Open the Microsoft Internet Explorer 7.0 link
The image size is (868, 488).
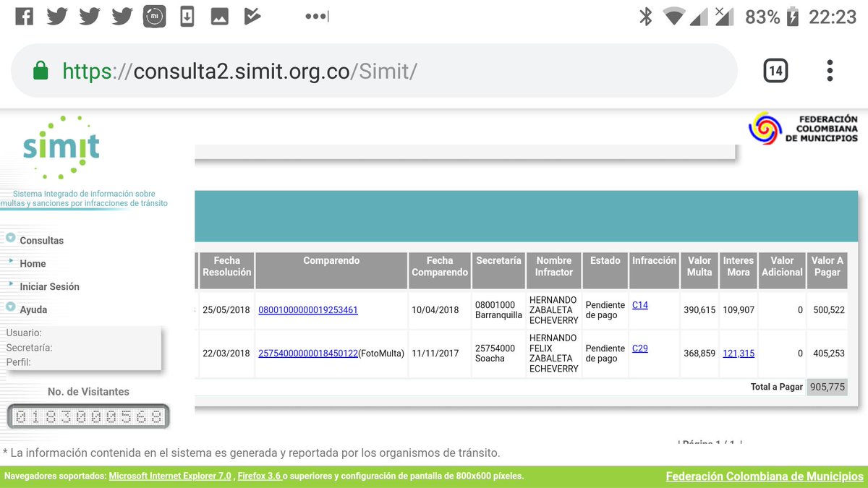pos(170,476)
